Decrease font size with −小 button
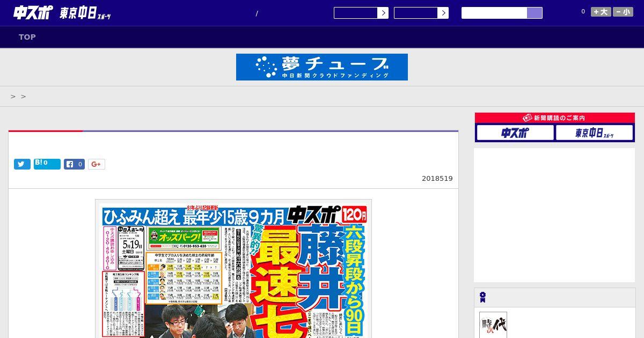 [x=623, y=12]
